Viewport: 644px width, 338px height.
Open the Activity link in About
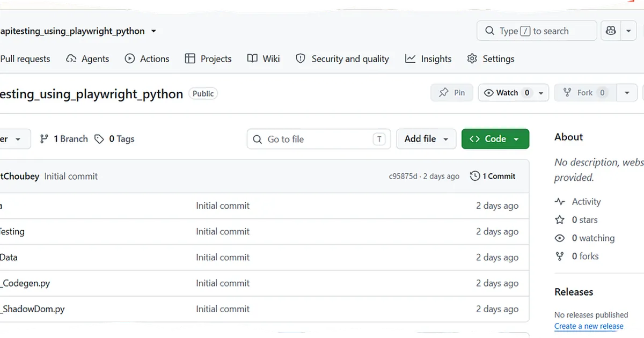click(x=586, y=202)
